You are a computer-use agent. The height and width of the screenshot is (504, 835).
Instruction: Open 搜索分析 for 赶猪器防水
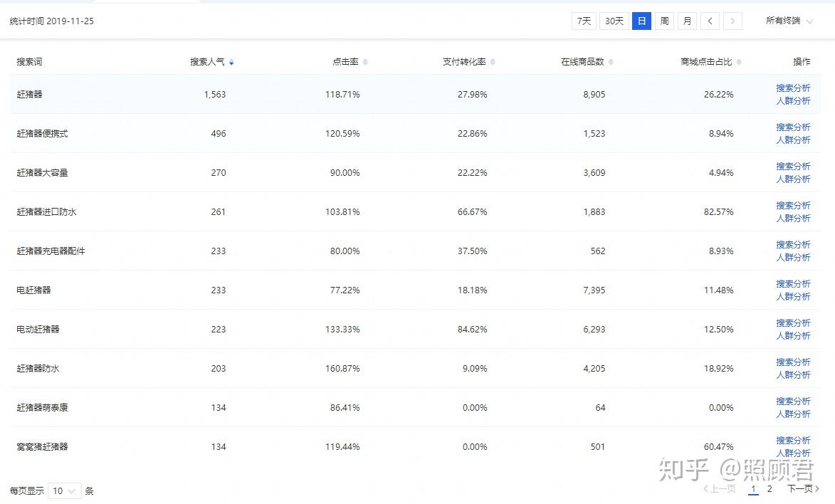(793, 362)
